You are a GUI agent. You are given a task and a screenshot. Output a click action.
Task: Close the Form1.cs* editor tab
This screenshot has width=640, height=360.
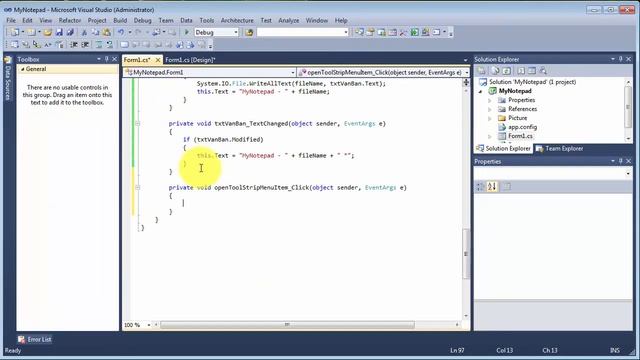click(158, 60)
